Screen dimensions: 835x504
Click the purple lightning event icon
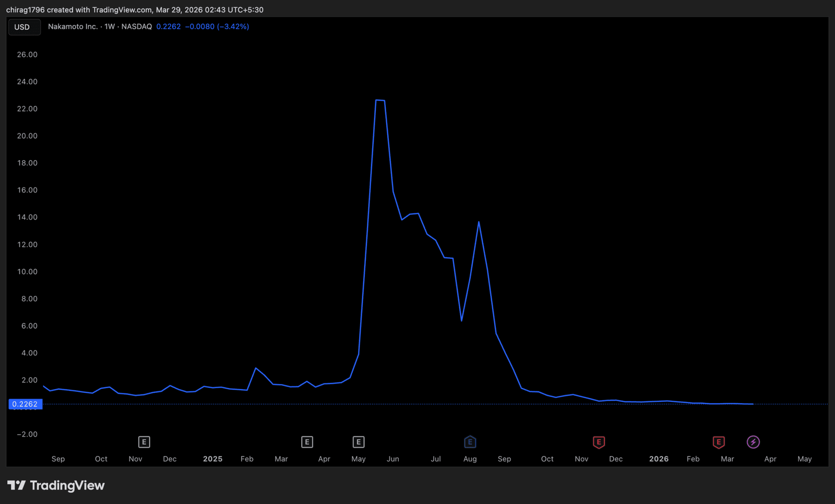[753, 442]
